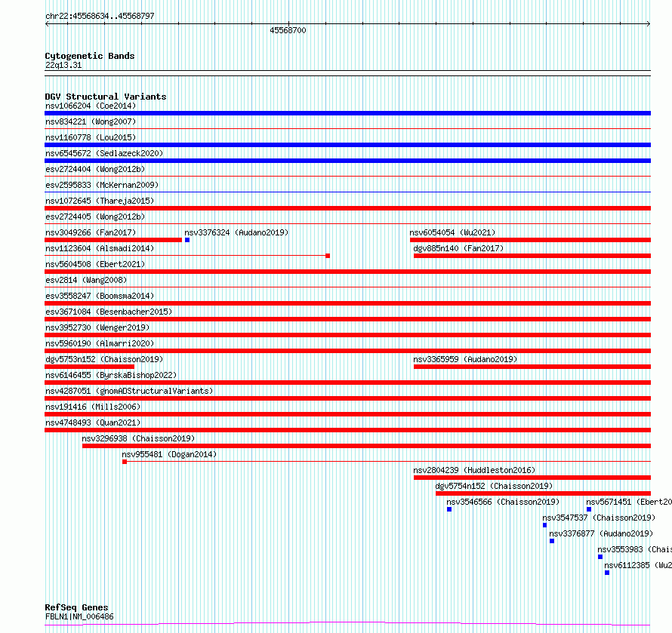Select the nsv3376324 (Audano2019) label
Viewport: 672px width, 633px height.
[x=236, y=232]
